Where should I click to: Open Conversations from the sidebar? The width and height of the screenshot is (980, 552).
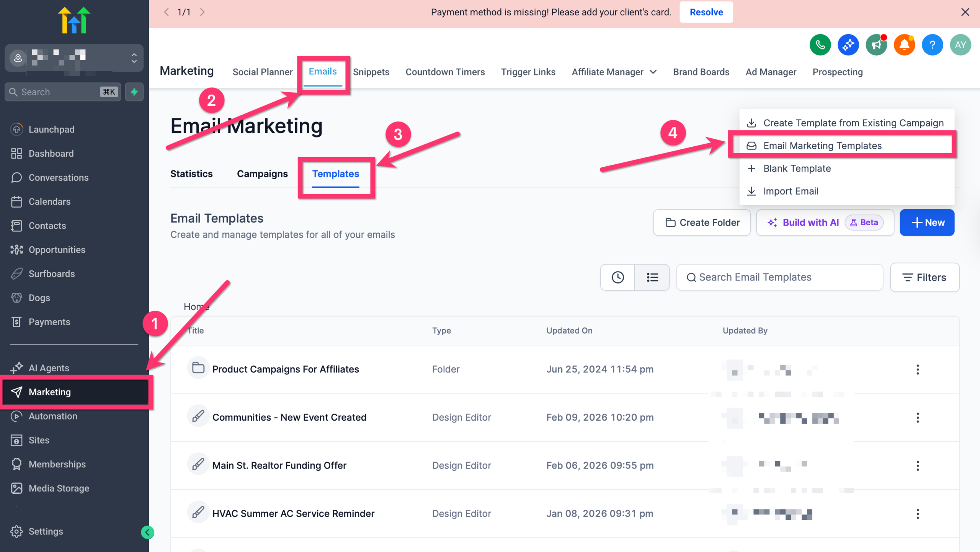[59, 177]
